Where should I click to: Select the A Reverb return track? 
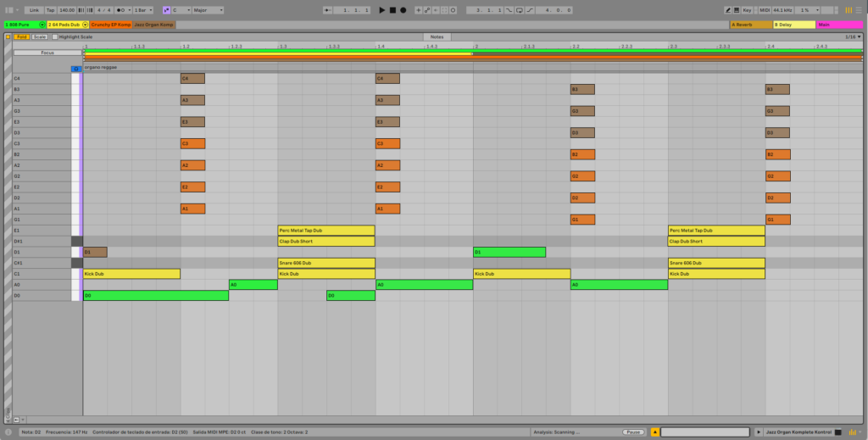coord(751,25)
